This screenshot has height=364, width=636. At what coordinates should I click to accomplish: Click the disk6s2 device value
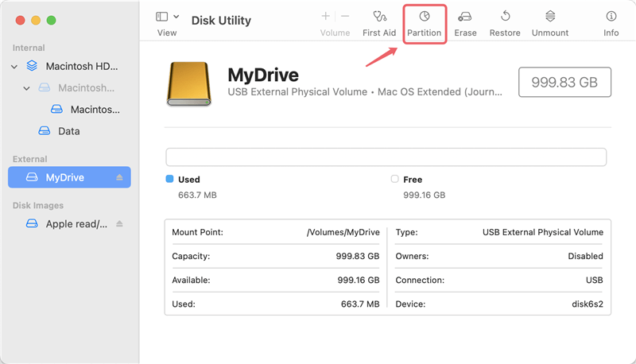[x=588, y=304]
